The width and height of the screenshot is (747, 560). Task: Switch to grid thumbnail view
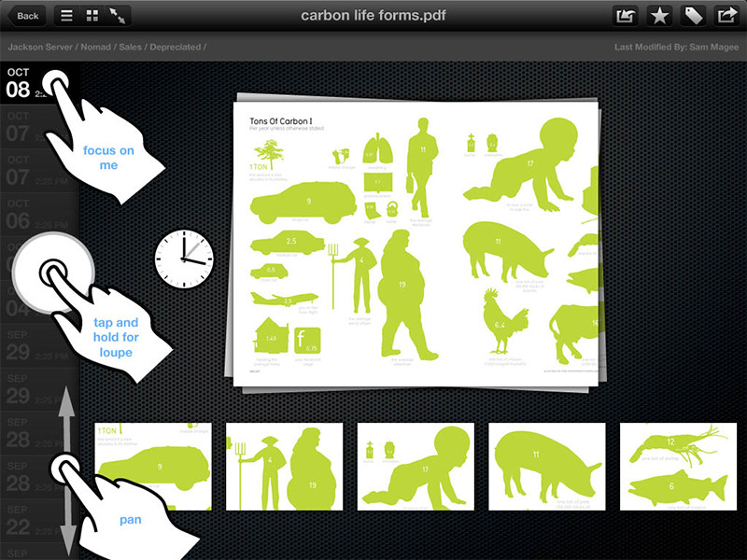click(x=92, y=15)
